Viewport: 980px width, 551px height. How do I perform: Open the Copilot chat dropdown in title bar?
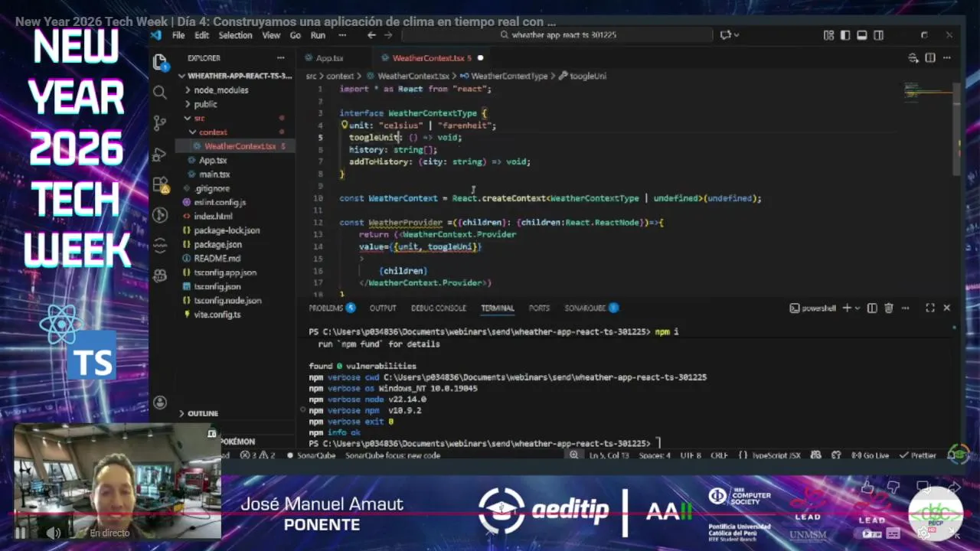point(737,35)
